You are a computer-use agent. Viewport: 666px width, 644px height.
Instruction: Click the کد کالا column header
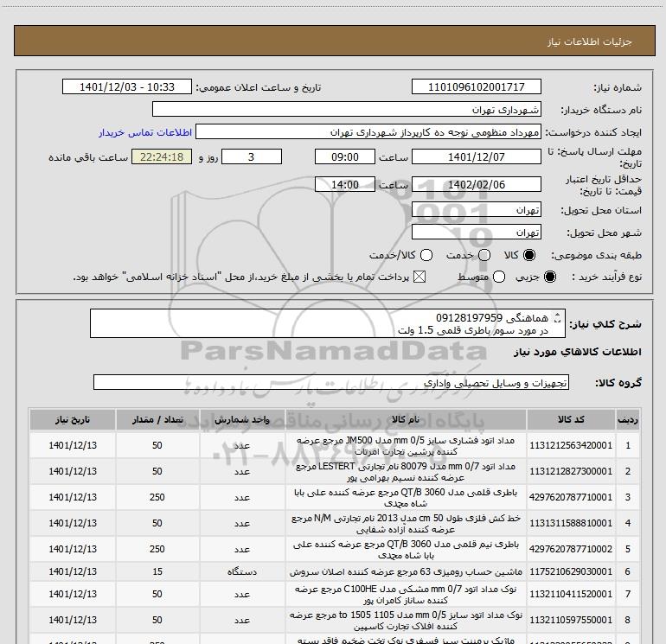coord(571,419)
